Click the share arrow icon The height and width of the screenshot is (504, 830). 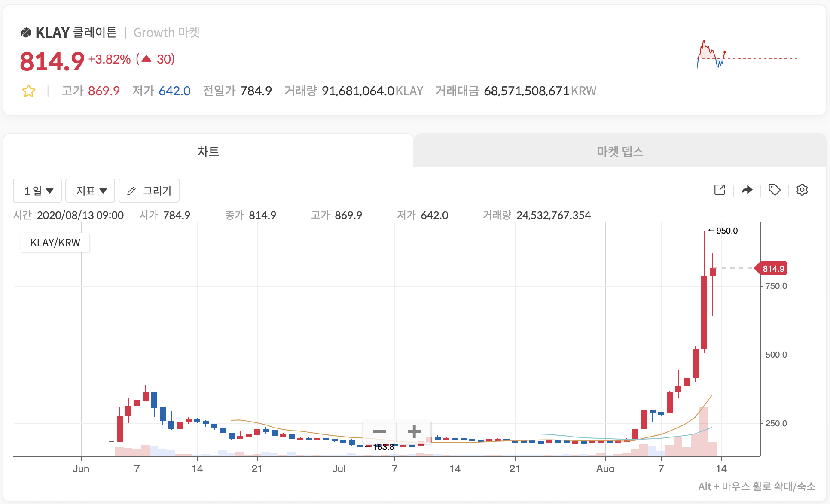tap(747, 190)
